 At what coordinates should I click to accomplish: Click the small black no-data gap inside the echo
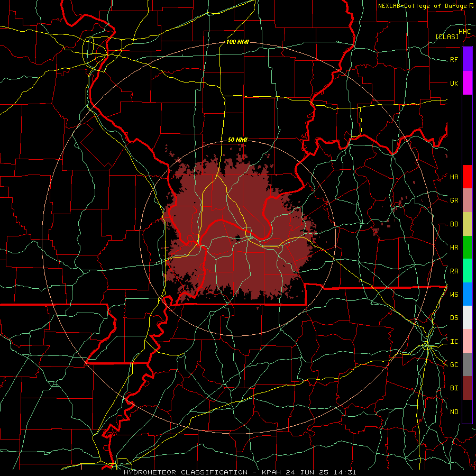tap(237, 239)
